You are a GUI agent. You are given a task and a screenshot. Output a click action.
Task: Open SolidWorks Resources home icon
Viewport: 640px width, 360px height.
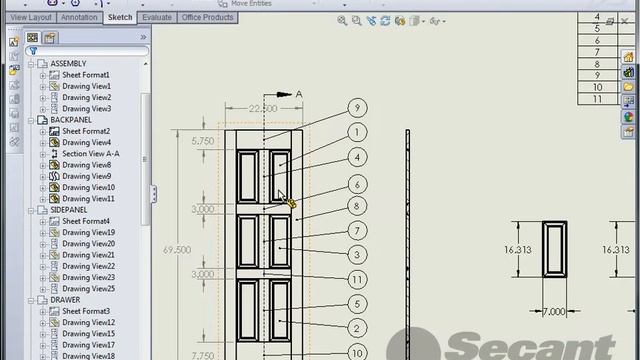pos(628,57)
